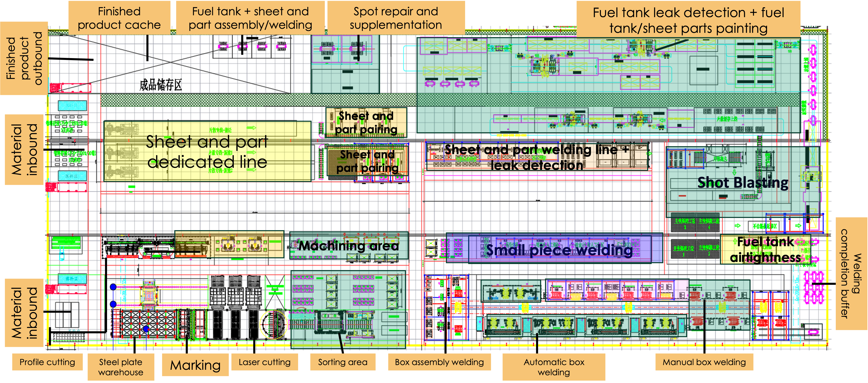
Task: Select the Marking label
Action: click(195, 365)
